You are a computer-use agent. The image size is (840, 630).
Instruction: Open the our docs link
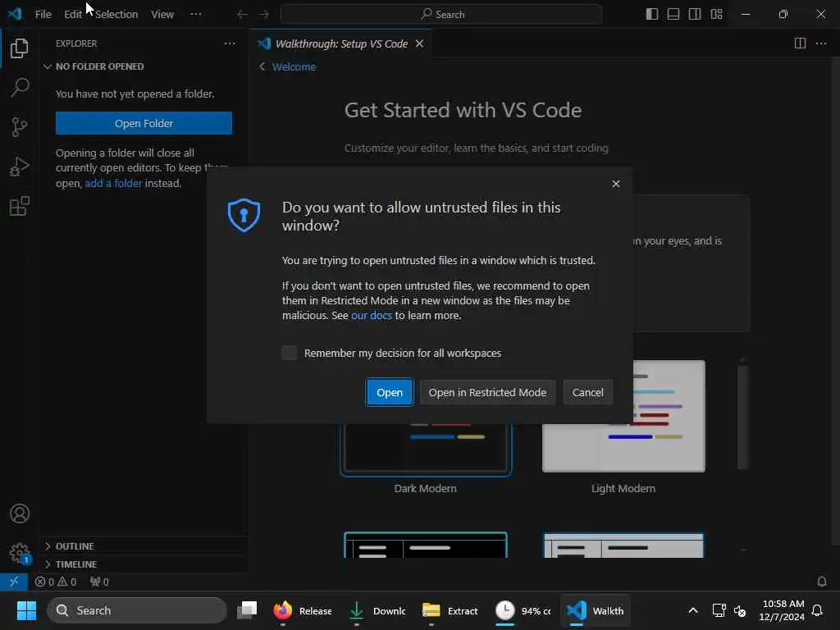click(x=372, y=316)
